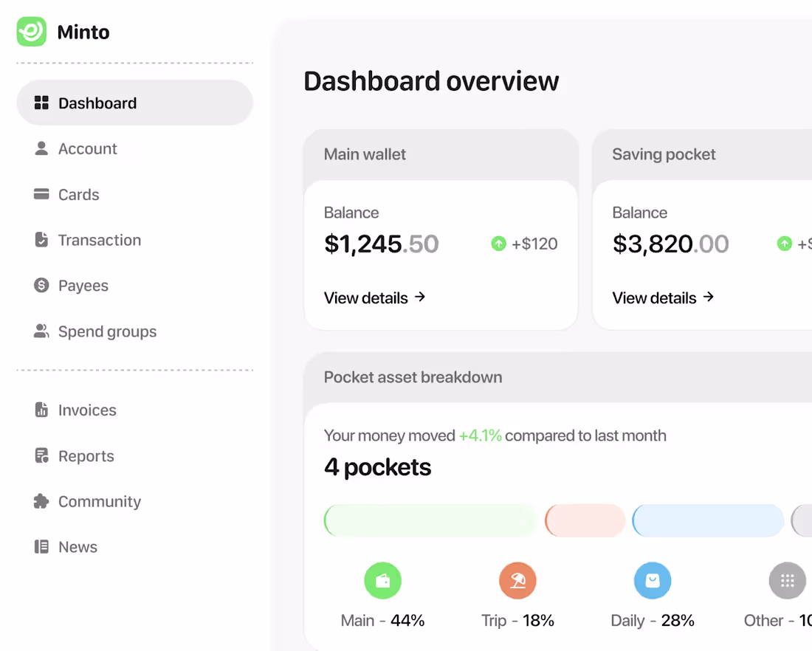
Task: Click the News newspaper icon
Action: click(x=41, y=547)
